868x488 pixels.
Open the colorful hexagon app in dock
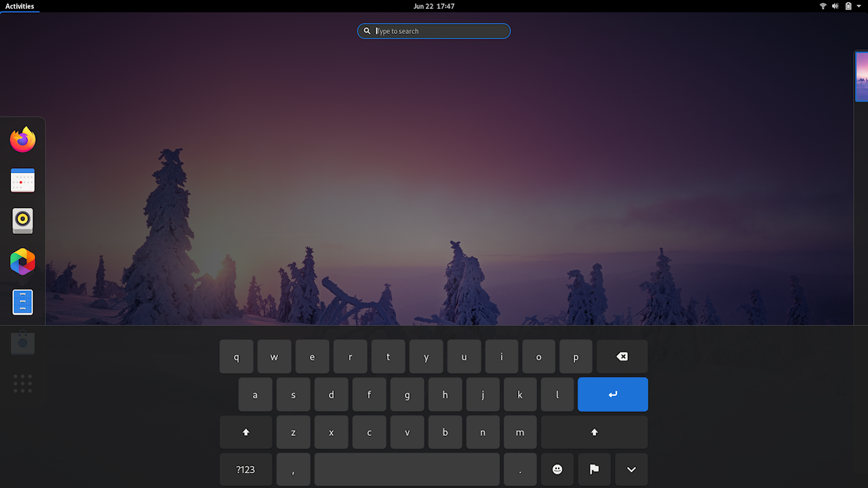click(x=22, y=262)
